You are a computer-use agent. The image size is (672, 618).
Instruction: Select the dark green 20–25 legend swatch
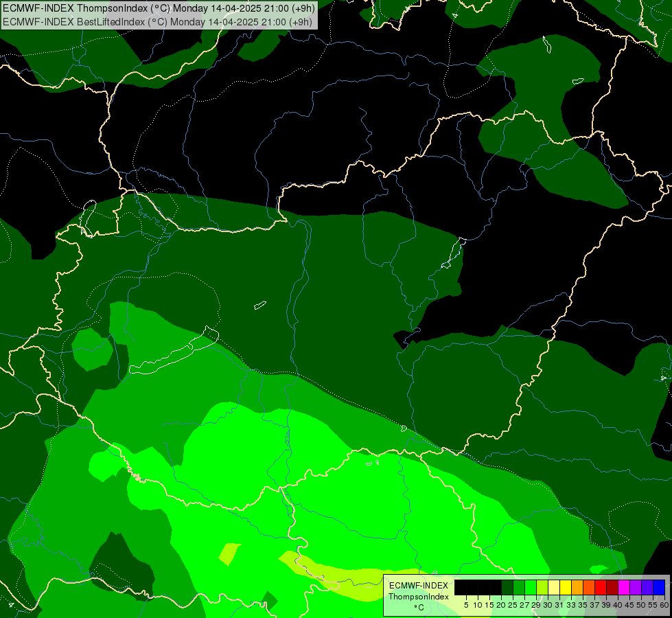pos(507,588)
